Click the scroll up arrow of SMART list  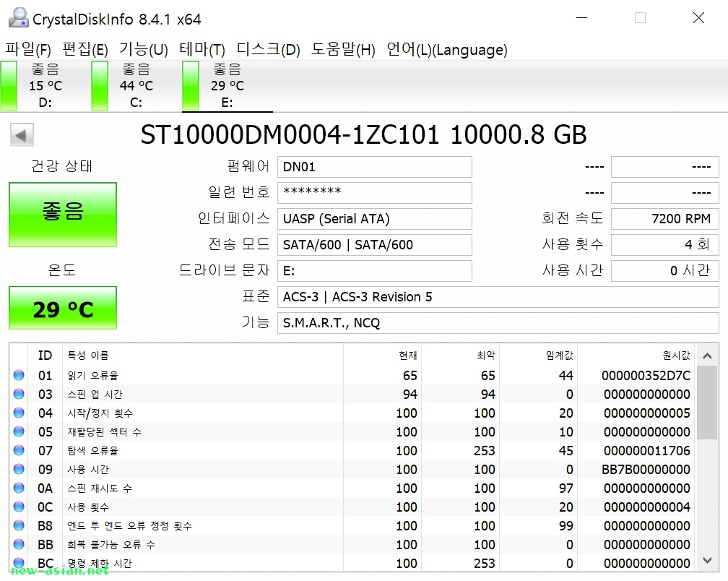(x=708, y=356)
